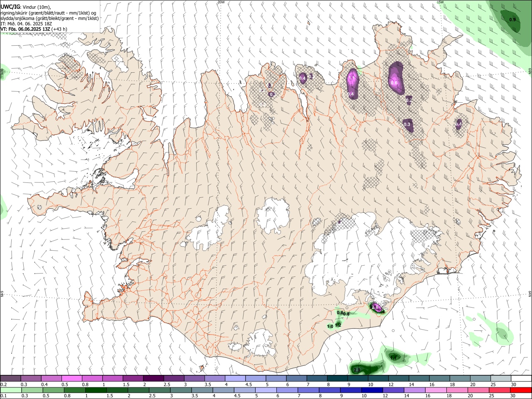The height and width of the screenshot is (399, 532).
Task: Click the dark mauve swatch after '0.2' in upper legend
Action: [10, 379]
